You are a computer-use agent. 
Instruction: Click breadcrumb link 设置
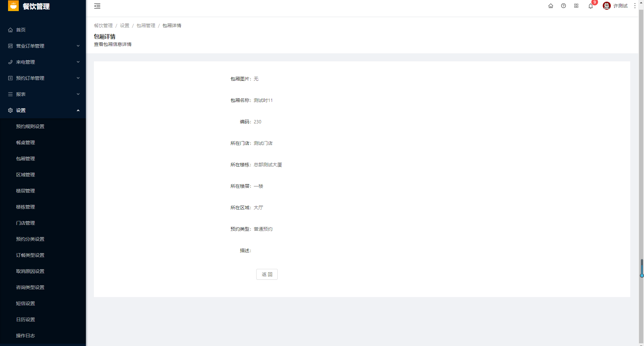click(x=125, y=25)
